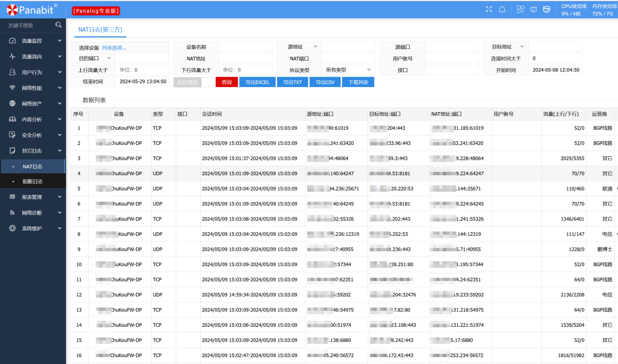Click the Panabit logo

[32, 10]
